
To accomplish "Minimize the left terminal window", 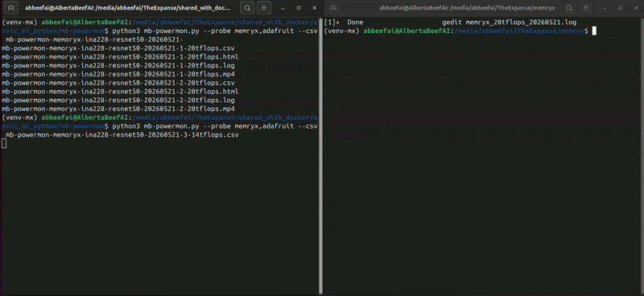I will pos(283,7).
